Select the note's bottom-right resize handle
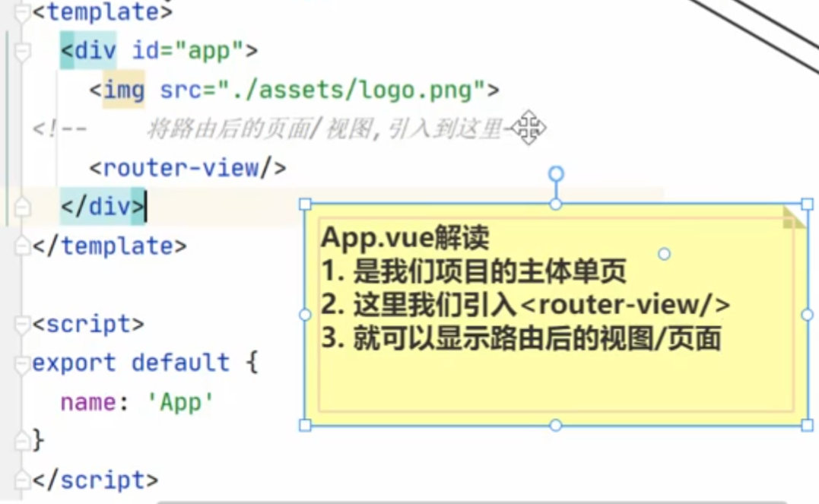This screenshot has height=504, width=819. 807,425
